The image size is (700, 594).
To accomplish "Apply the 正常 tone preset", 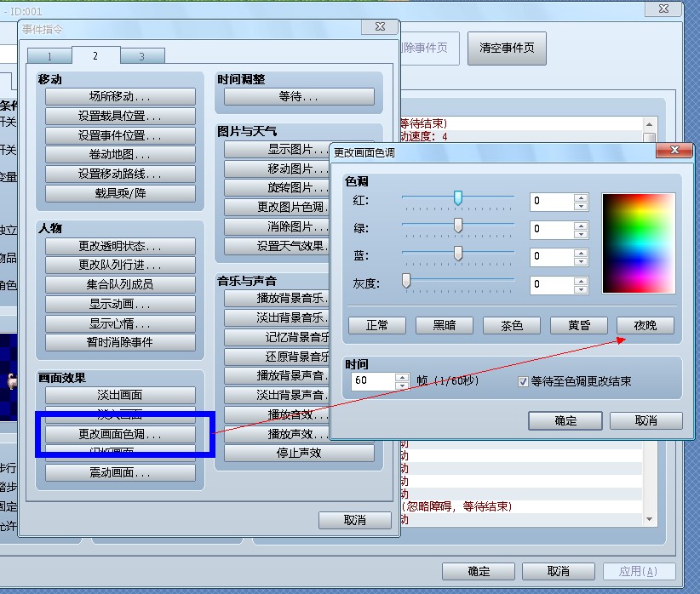I will 377,325.
